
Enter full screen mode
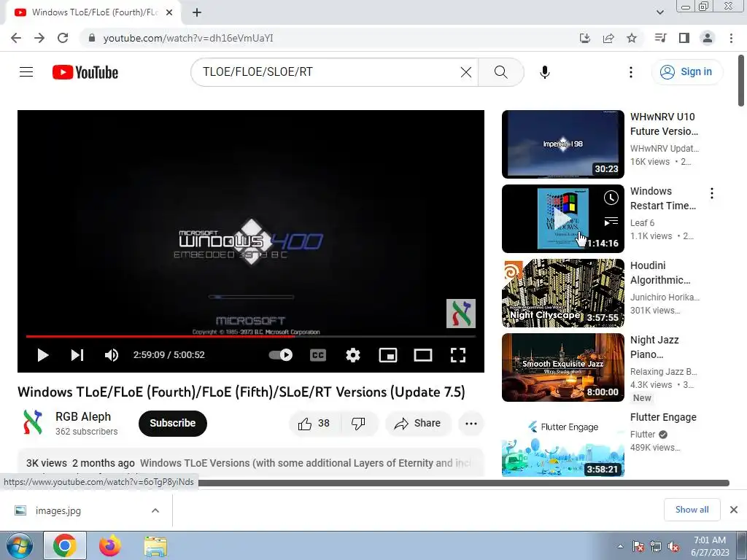(x=458, y=355)
